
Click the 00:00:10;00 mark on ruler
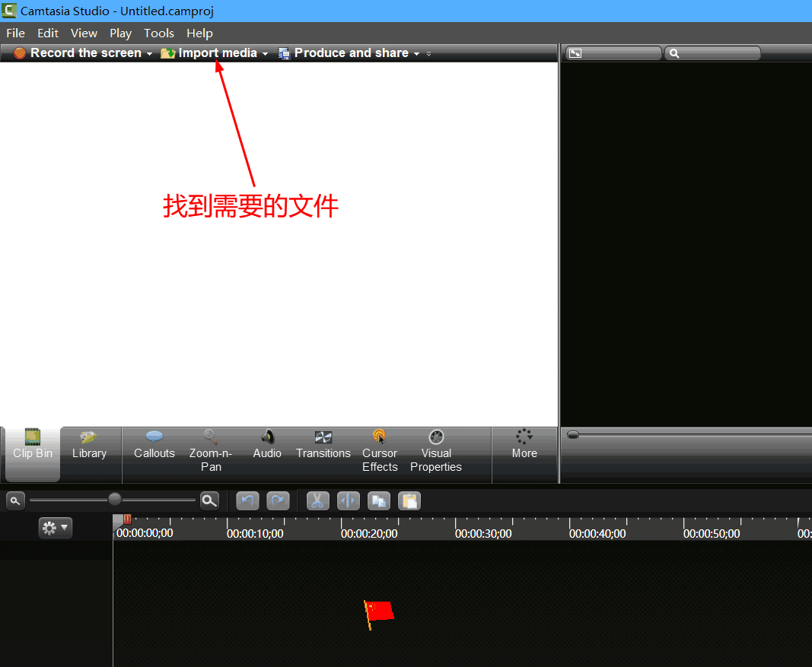tap(255, 533)
